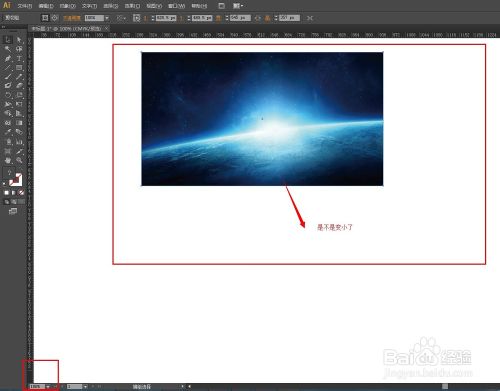The image size is (500, 391).
Task: Select the Column Graph tool
Action: [19, 142]
